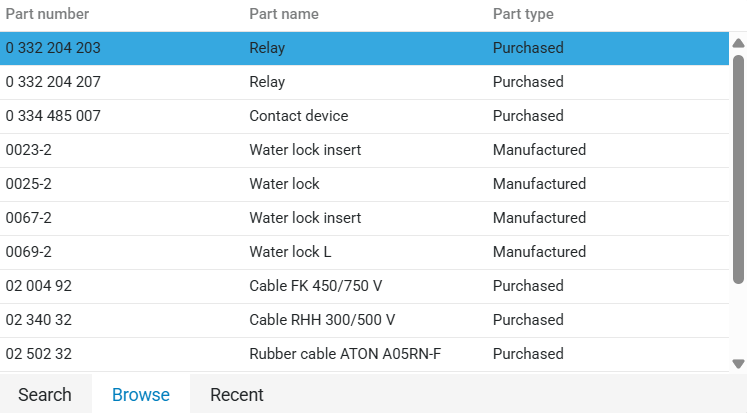This screenshot has height=413, width=747.
Task: Select the Water lock L row
Action: click(364, 252)
